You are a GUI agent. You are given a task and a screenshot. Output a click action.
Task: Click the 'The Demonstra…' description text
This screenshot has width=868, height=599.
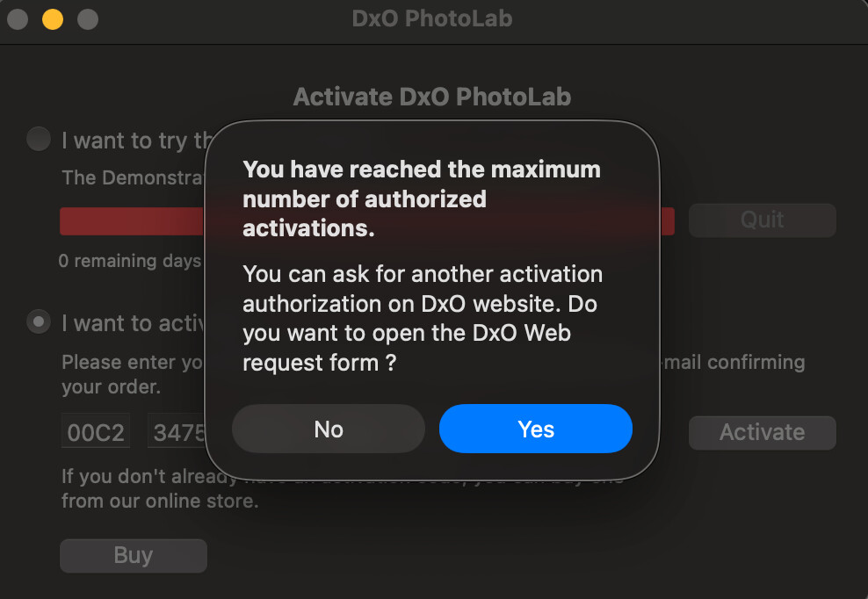[x=132, y=177]
